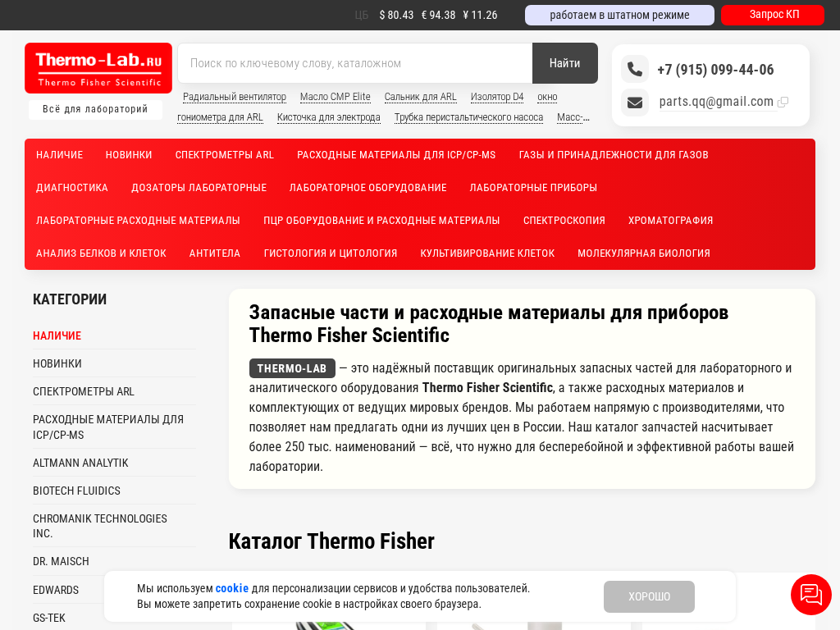Open КУЛЬТИВИРОВАНИЕ КЛЕТОК menu item
The width and height of the screenshot is (840, 630).
487,253
